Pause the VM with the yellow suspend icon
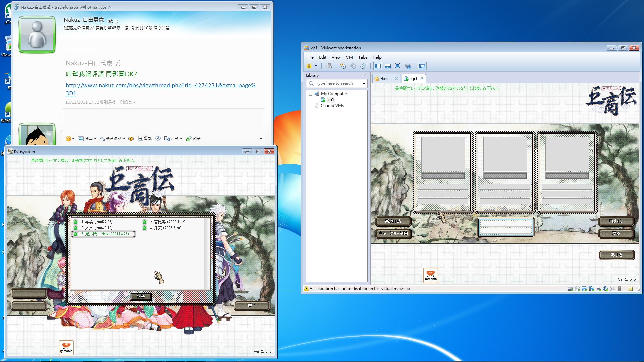Image resolution: width=644 pixels, height=362 pixels. 309,66
